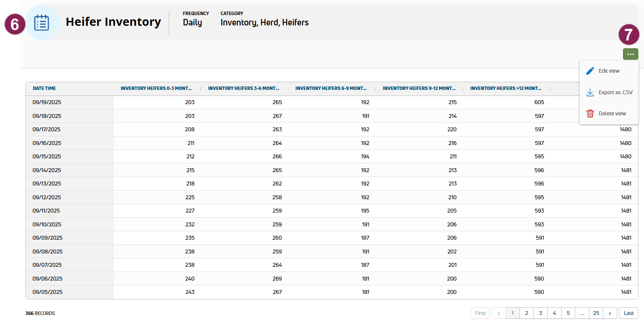Click the pagination ellipsis button
Screen dimensions: 644x324
582,313
